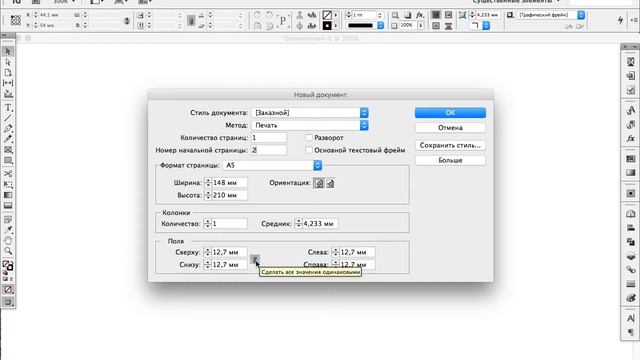This screenshot has height=360, width=640.
Task: Choose portrait page orientation
Action: [x=319, y=183]
